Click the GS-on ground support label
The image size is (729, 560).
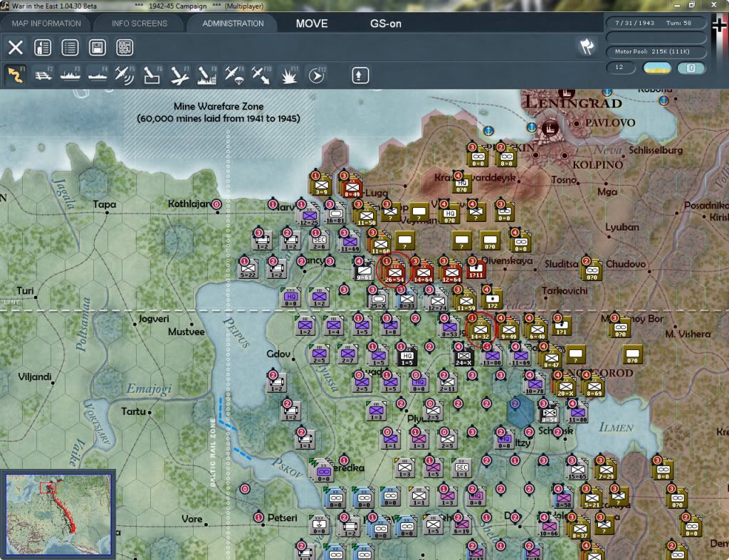[385, 23]
